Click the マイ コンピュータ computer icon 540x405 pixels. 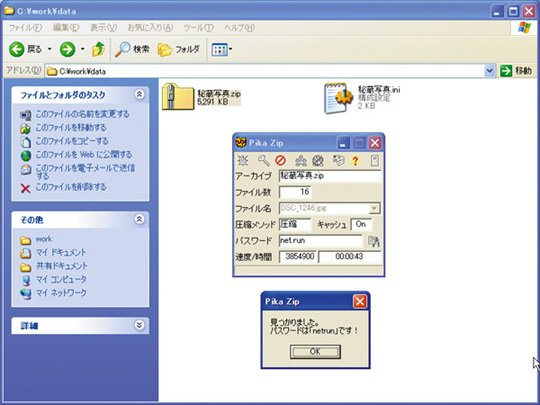coord(26,280)
